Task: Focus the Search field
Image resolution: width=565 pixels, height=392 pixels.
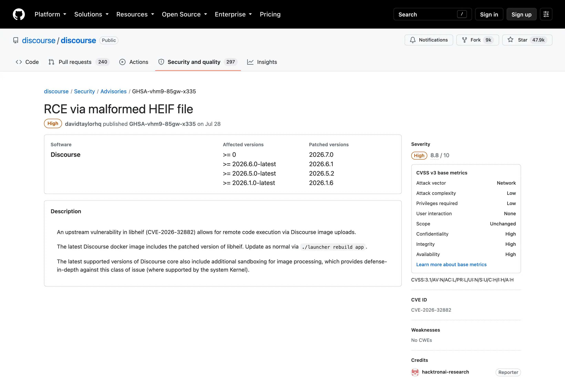Action: pos(432,14)
